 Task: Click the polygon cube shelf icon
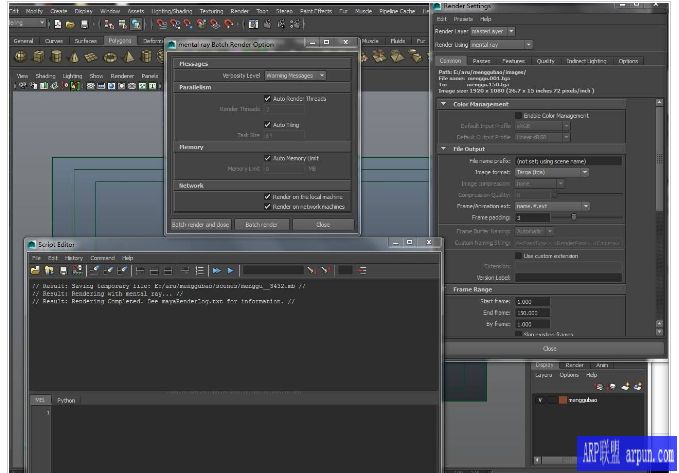pos(39,56)
